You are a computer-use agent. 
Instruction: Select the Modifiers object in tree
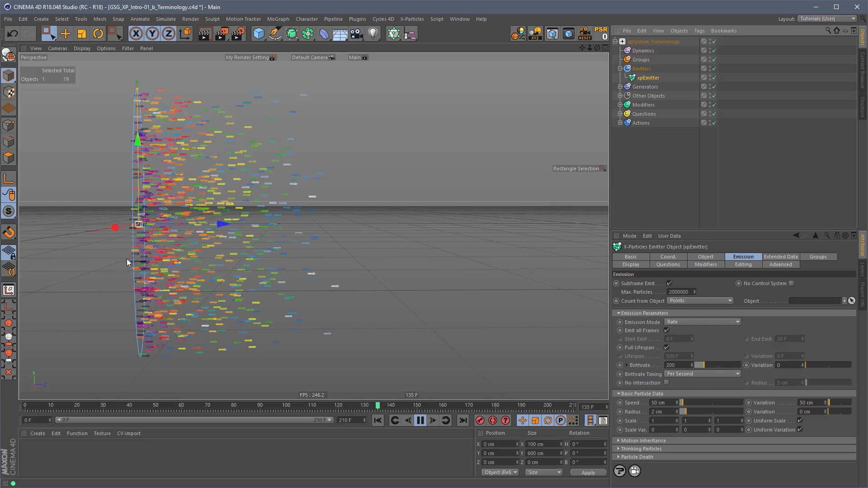[x=643, y=105]
